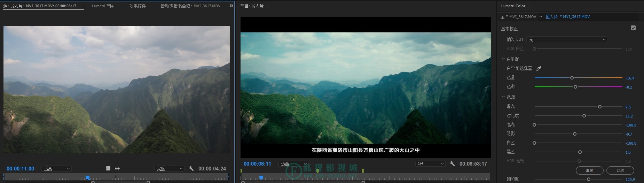Click the Program monitor video preview
644x183 pixels.
click(366, 87)
